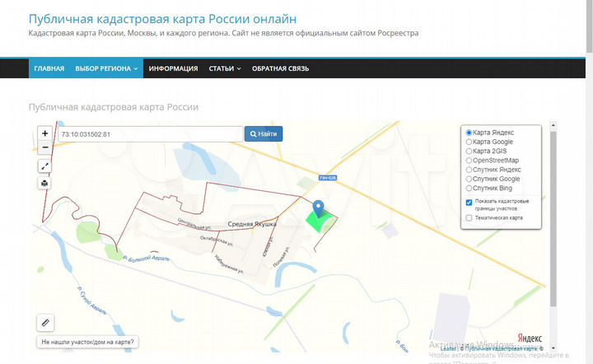This screenshot has width=593, height=364.
Task: Select Карта Google map layer
Action: (469, 142)
